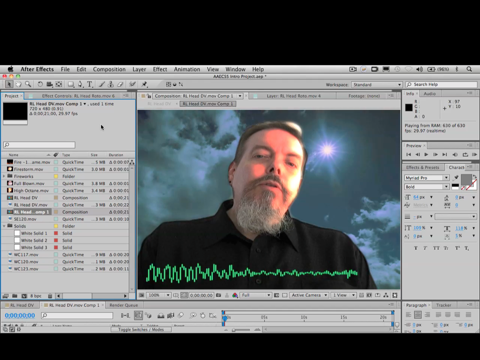Open the Bold font style dropdown

[x=427, y=187]
